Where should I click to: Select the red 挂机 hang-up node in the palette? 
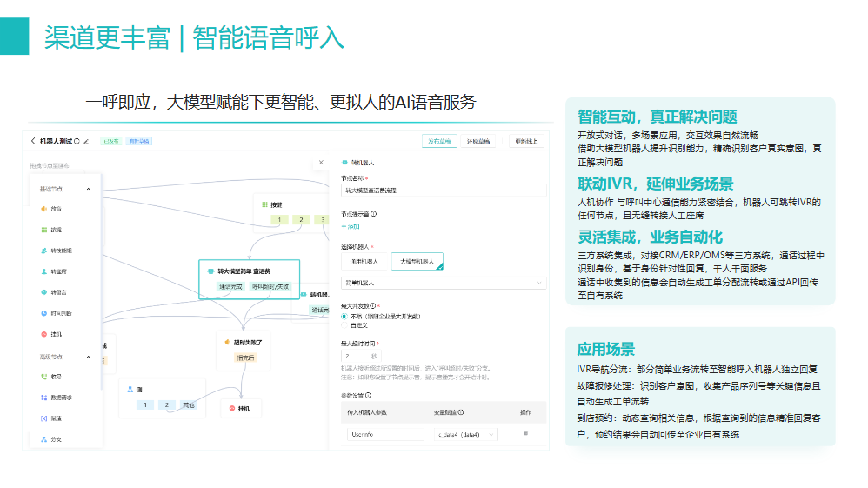pyautogui.click(x=43, y=335)
